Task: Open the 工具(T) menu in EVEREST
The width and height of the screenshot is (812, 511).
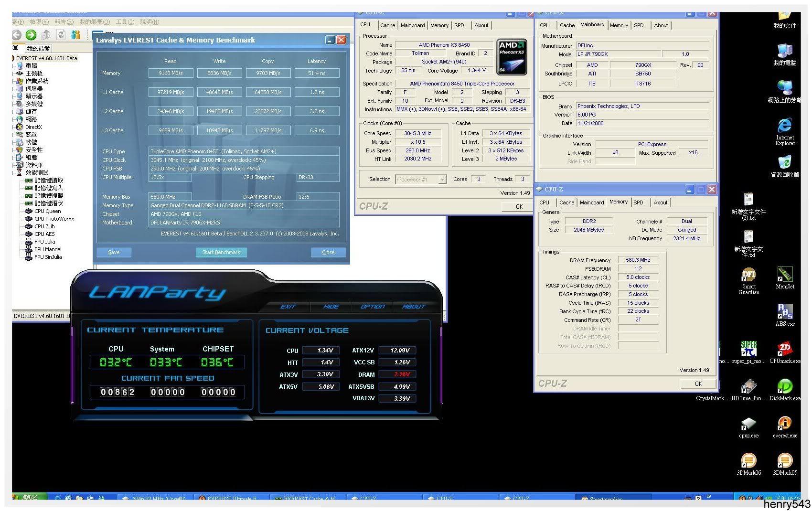Action: (x=125, y=22)
